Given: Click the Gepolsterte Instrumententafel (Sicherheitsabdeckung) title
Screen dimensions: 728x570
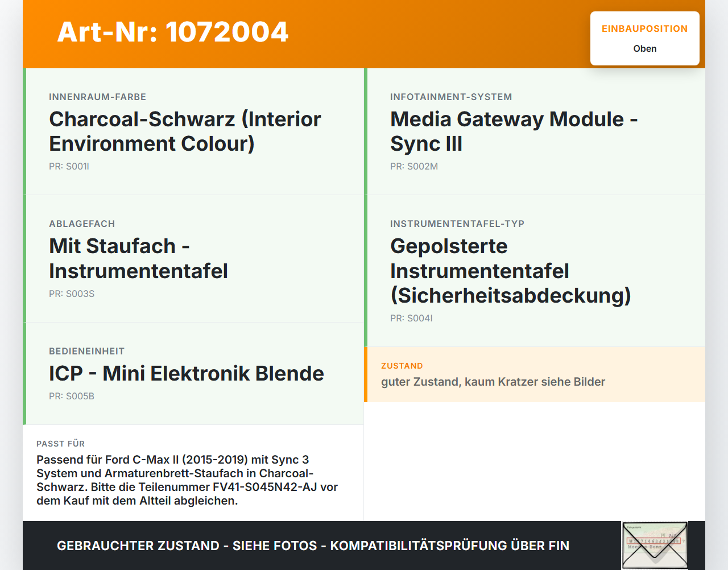Looking at the screenshot, I should 511,271.
